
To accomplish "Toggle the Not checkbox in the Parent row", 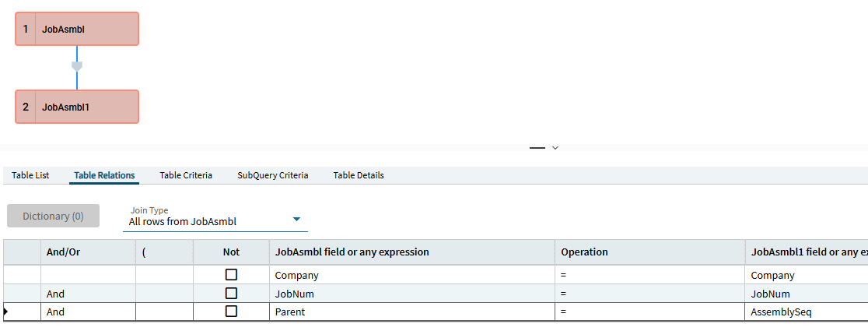I will click(231, 311).
